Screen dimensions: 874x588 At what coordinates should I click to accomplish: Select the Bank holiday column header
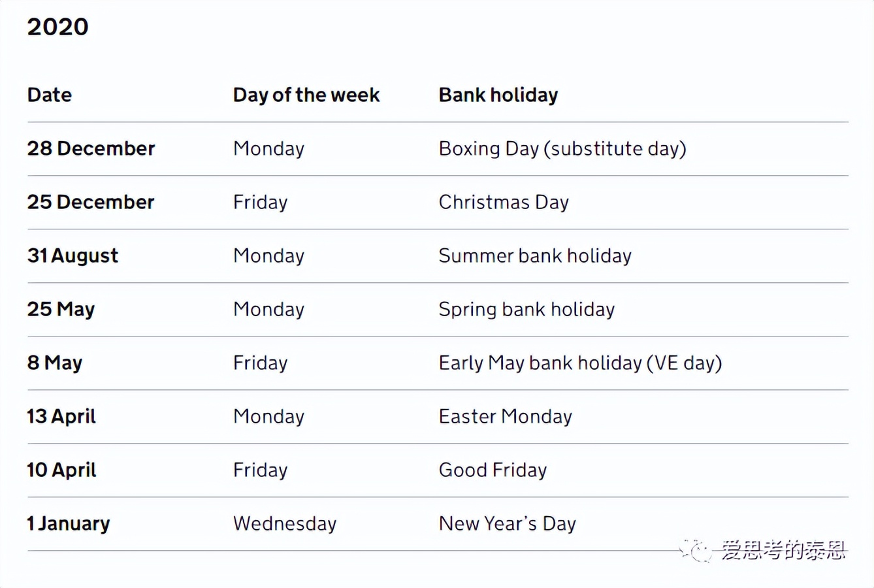[498, 95]
